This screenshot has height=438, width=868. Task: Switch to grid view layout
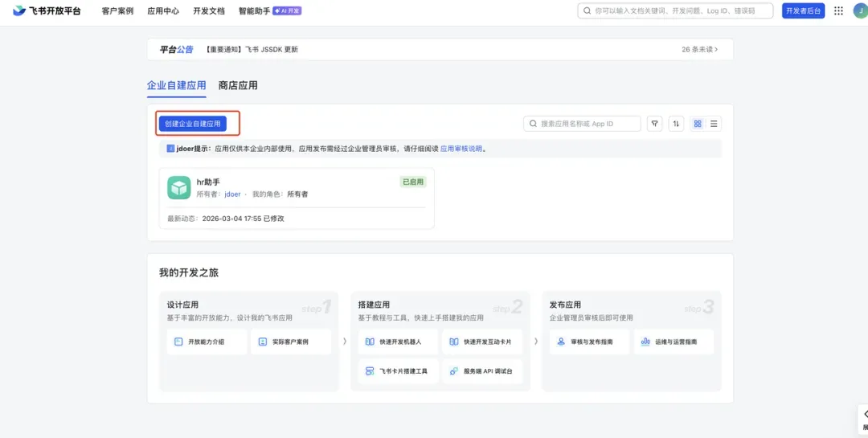[698, 124]
